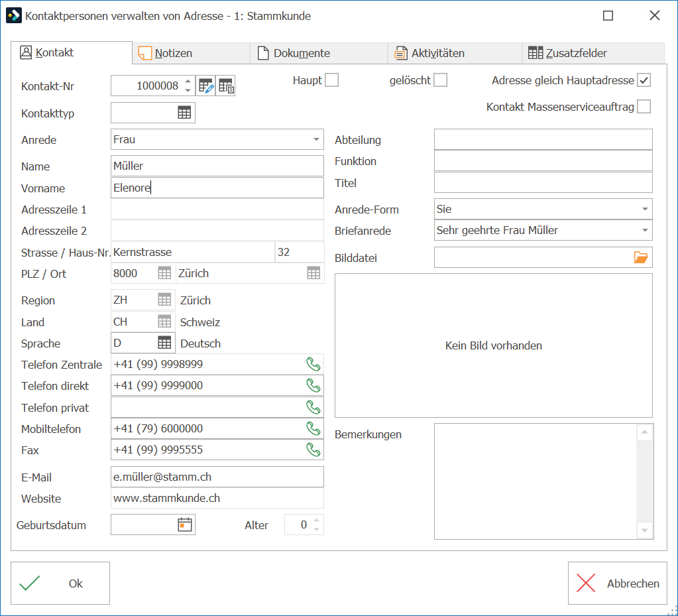Open the Sprache lookup grid icon
The image size is (678, 616).
pyautogui.click(x=164, y=343)
